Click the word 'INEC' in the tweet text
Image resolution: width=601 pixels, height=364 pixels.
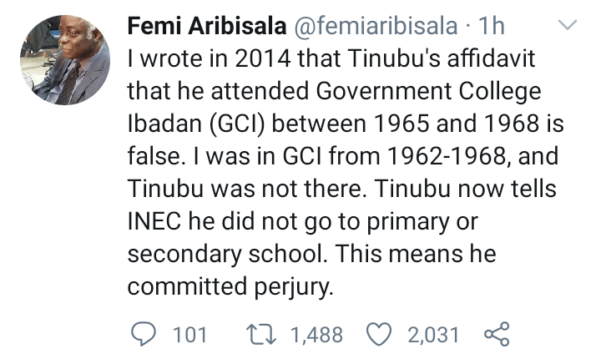pyautogui.click(x=154, y=221)
